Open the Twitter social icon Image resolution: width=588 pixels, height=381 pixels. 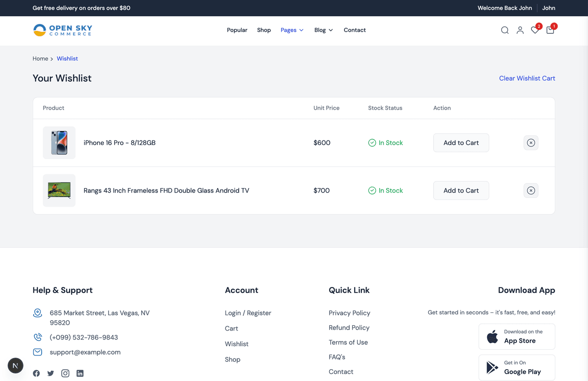50,373
